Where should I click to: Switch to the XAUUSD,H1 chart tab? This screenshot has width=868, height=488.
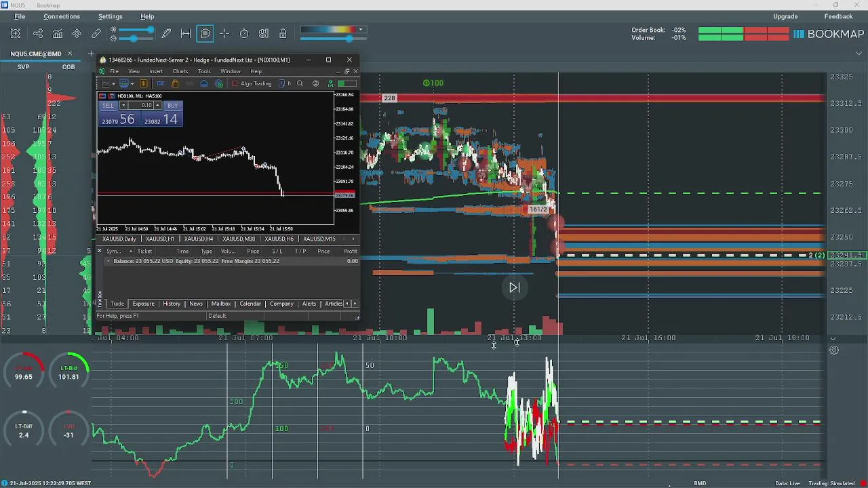[x=161, y=239]
